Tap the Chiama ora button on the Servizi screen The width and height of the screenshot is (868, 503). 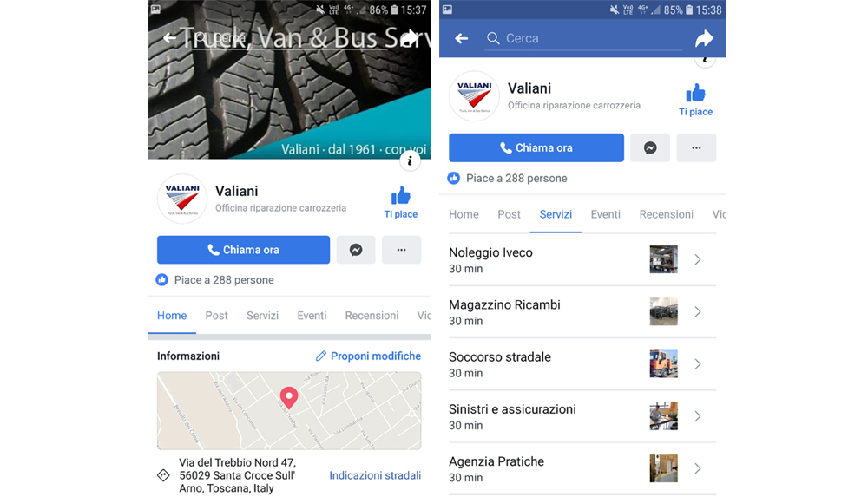click(536, 147)
